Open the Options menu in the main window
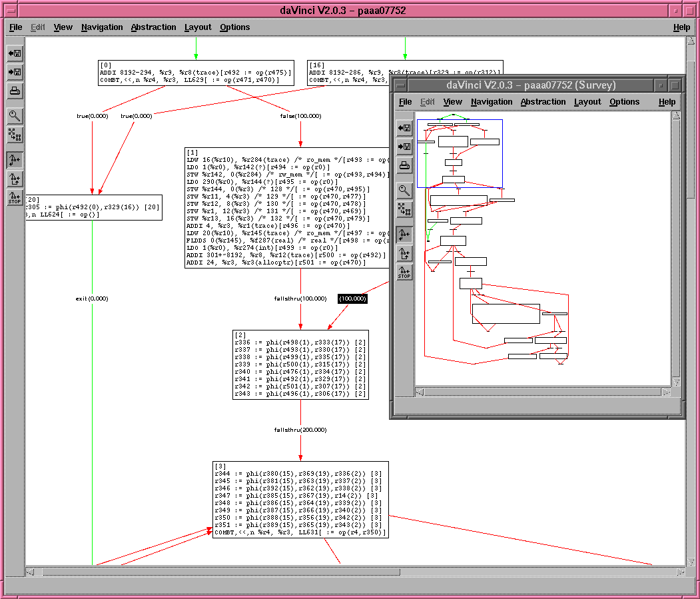Viewport: 700px width, 599px height. click(234, 27)
